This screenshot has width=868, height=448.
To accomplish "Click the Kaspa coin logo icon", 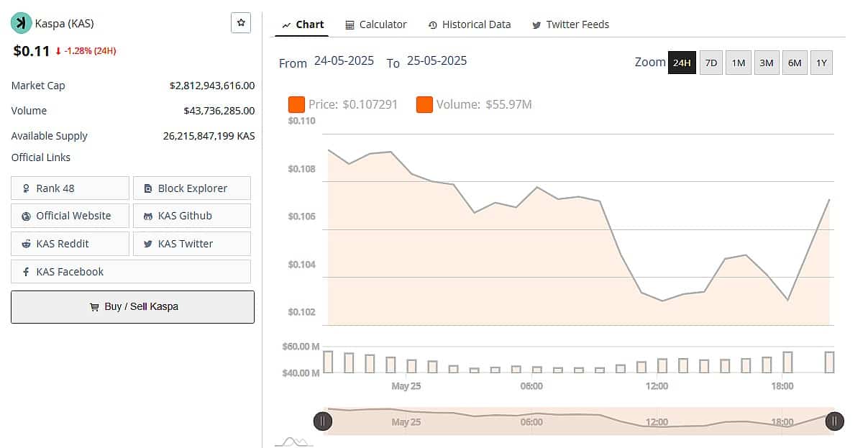I will point(22,23).
